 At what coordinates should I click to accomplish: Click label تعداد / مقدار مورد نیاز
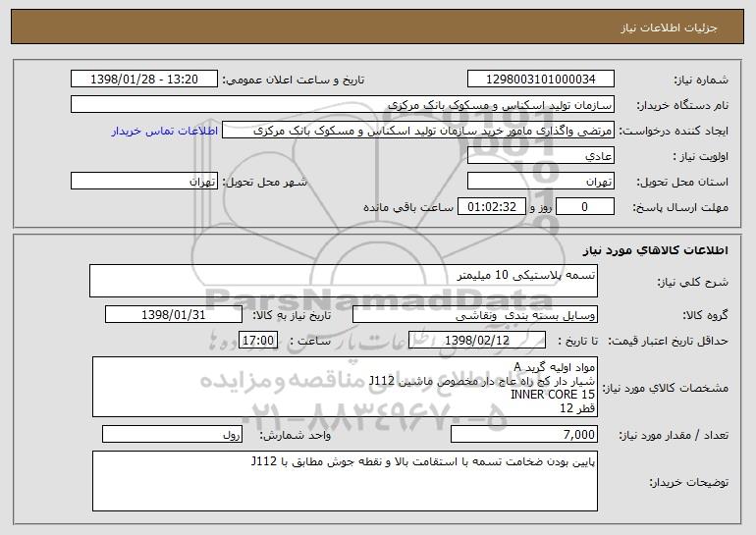(x=674, y=435)
